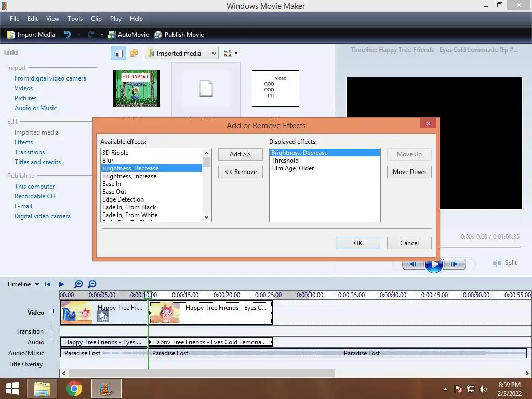
Task: Collapse the Video track expander
Action: pos(51,311)
